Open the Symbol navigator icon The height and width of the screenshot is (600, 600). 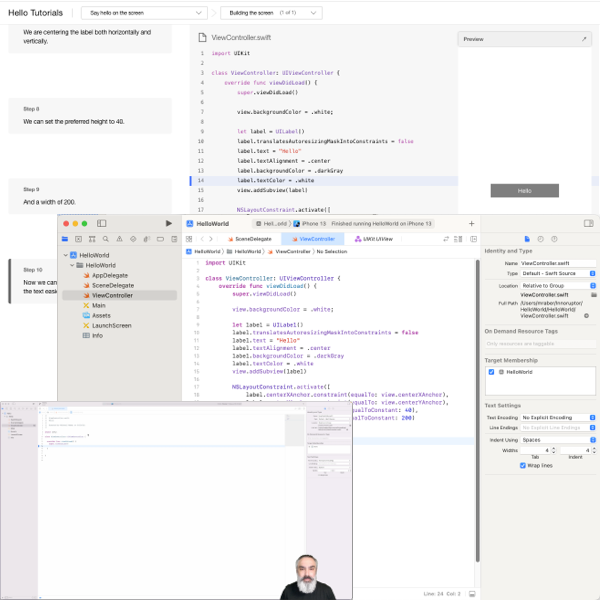(92, 239)
